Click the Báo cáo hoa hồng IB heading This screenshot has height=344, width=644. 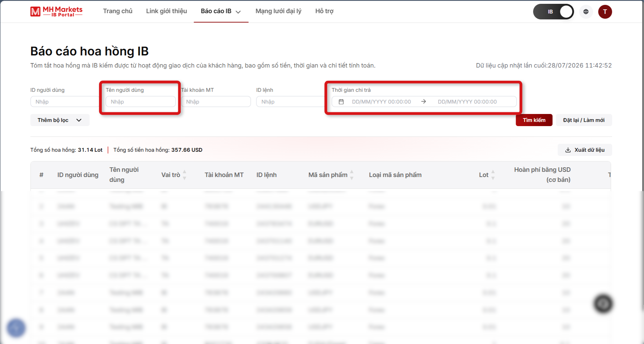89,51
